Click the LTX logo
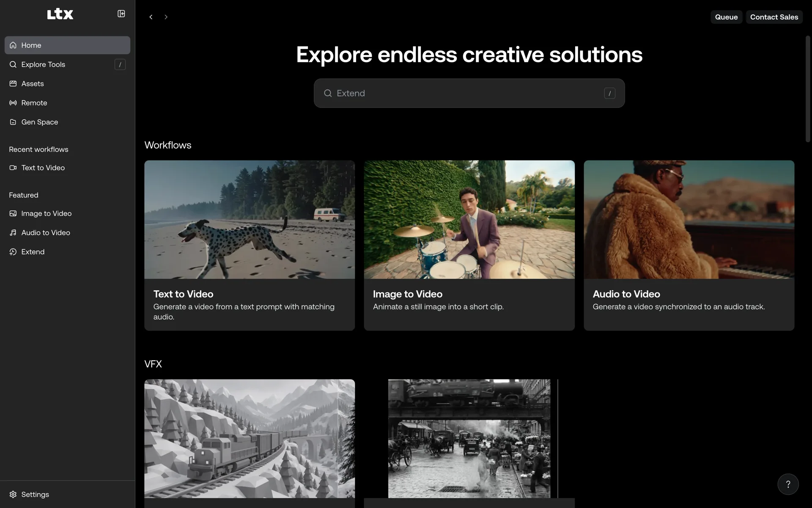Screen dimensions: 812x508 click(x=60, y=14)
